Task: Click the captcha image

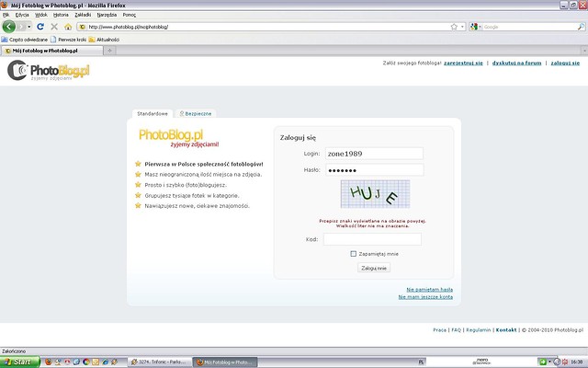Action: tap(375, 194)
